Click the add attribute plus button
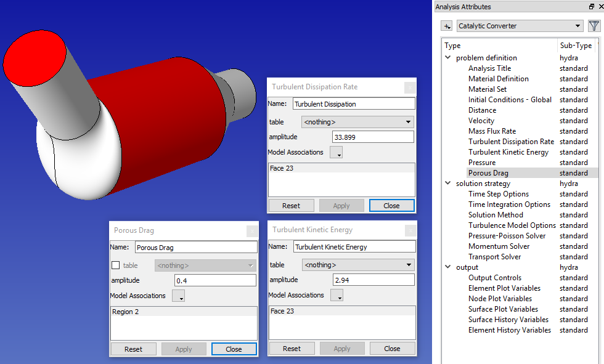 coord(447,26)
